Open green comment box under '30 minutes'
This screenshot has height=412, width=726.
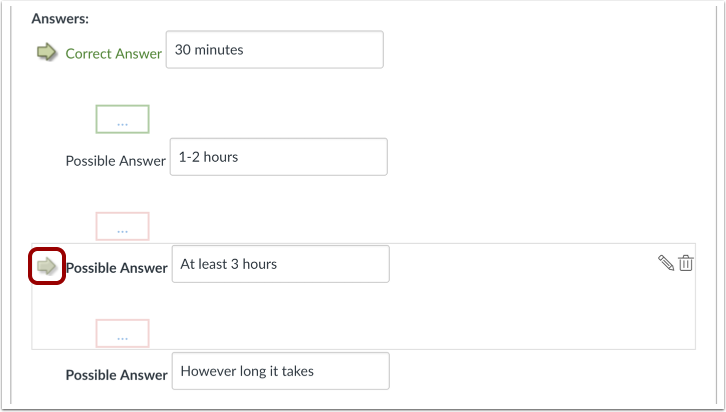tap(122, 119)
